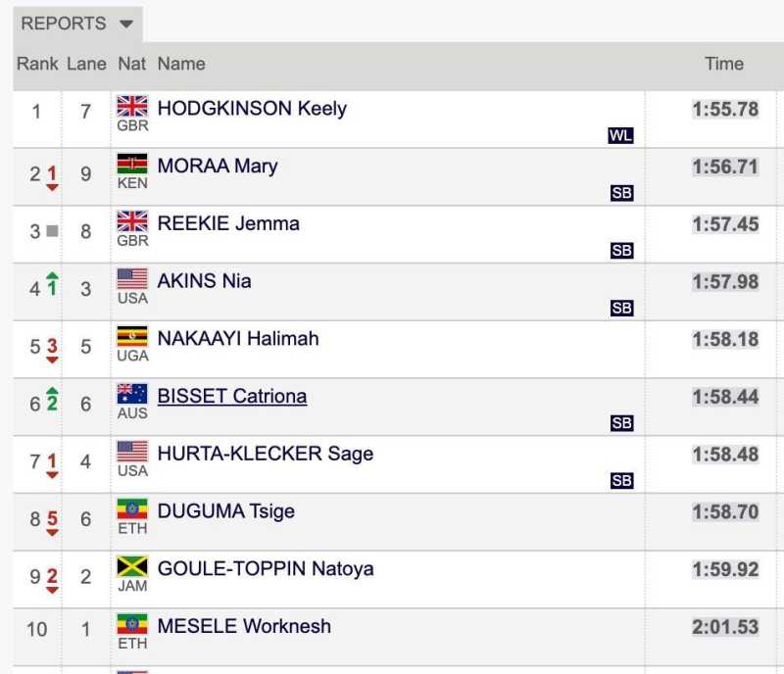The image size is (784, 674).
Task: Click the Uganda flag next to Nakaayi
Action: [131, 337]
